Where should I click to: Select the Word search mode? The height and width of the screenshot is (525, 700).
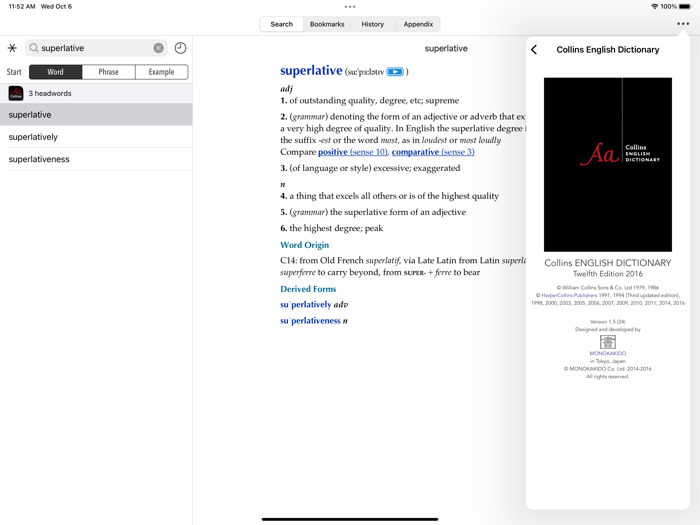point(55,72)
